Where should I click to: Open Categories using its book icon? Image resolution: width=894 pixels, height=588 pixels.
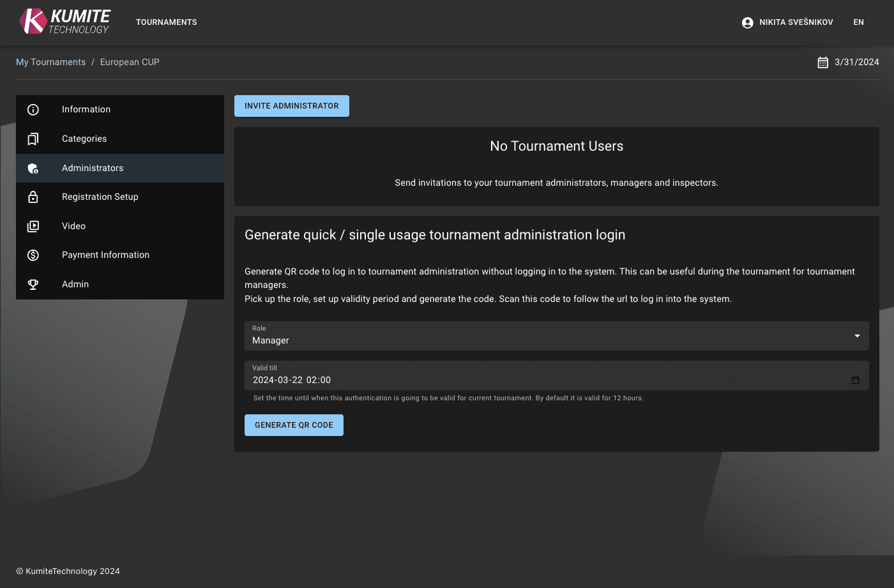coord(33,139)
